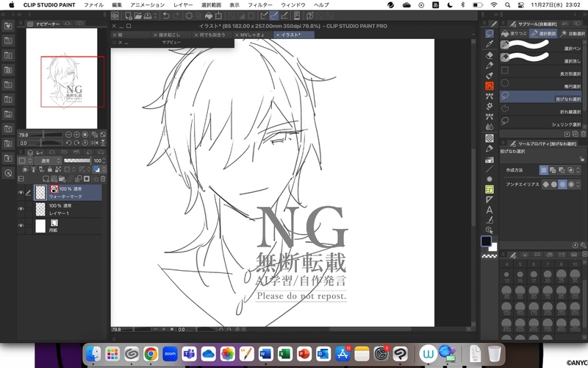Viewport: 588px width, 368px height.
Task: Toggle lock layer padlock icon
Action: pyautogui.click(x=49, y=170)
